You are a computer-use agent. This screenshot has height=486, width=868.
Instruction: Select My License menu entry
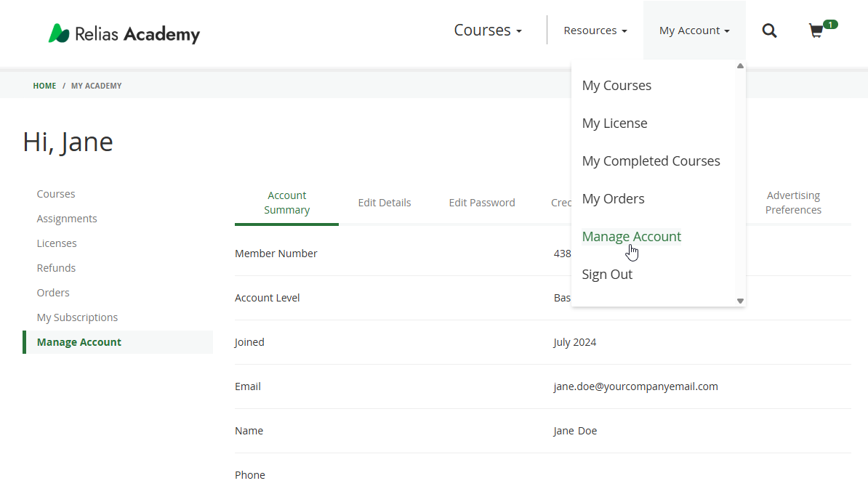coord(614,123)
